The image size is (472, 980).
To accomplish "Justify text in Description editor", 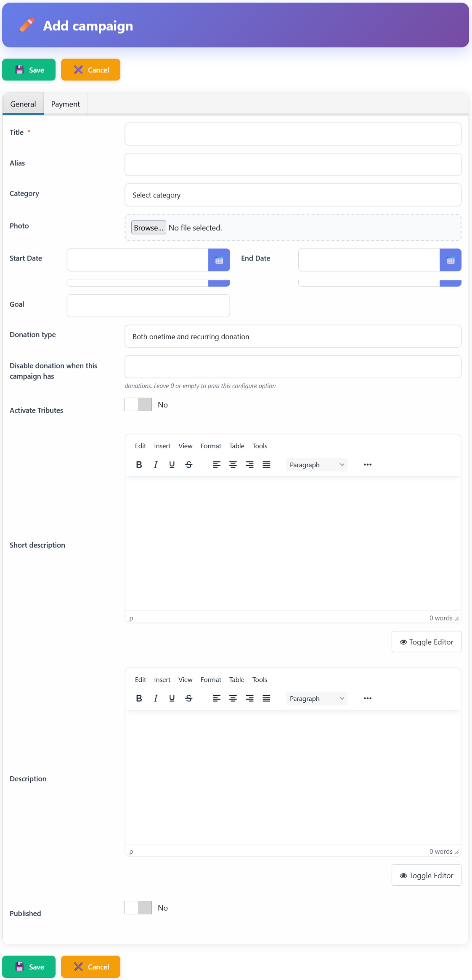I will coord(266,698).
